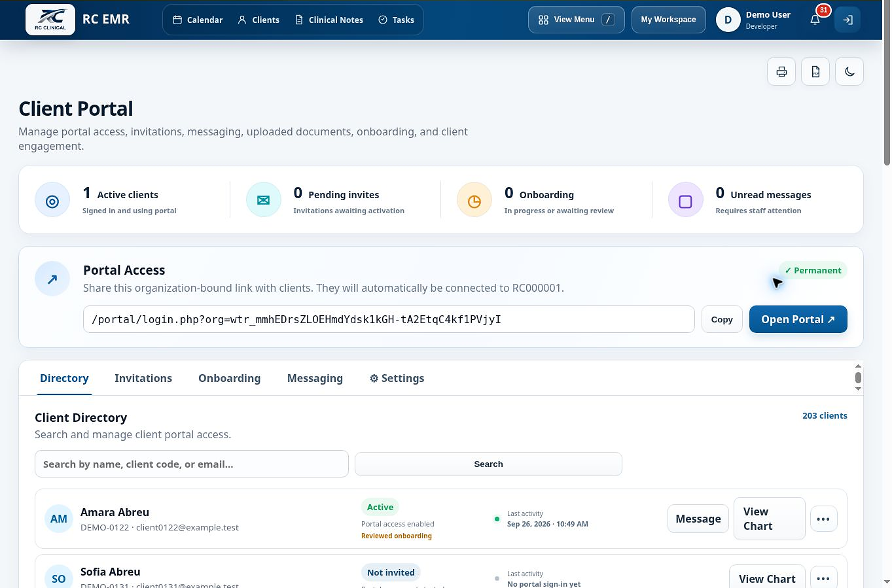Copy the portal link
This screenshot has height=588, width=892.
[722, 319]
